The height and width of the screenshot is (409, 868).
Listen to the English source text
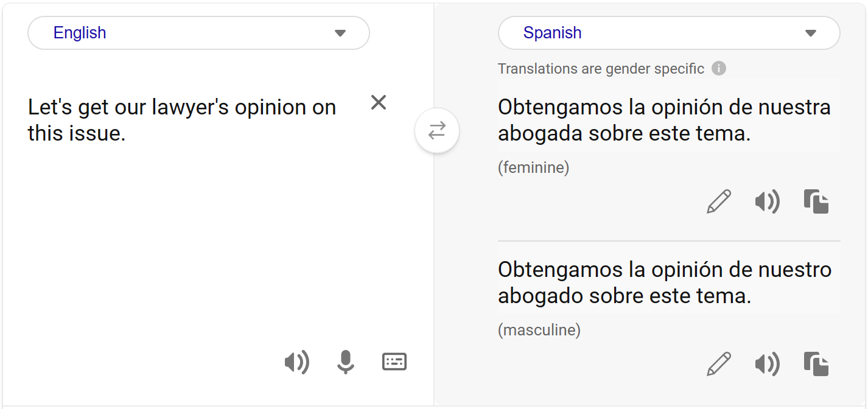pyautogui.click(x=297, y=362)
